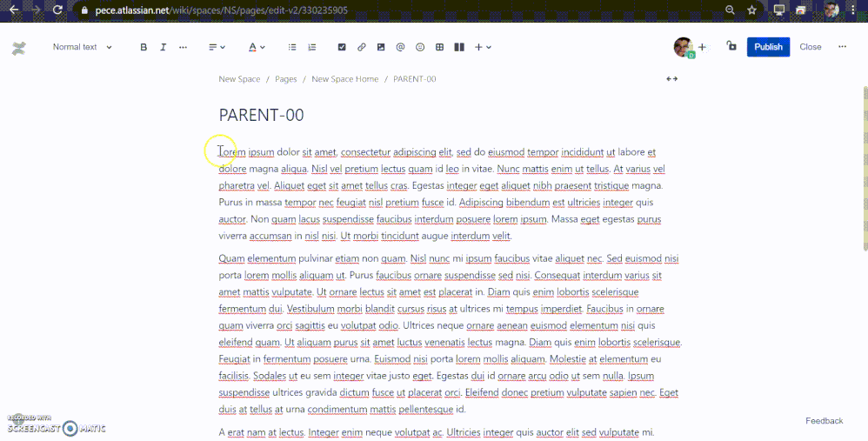The width and height of the screenshot is (868, 441).
Task: Toggle italic formatting
Action: click(163, 47)
